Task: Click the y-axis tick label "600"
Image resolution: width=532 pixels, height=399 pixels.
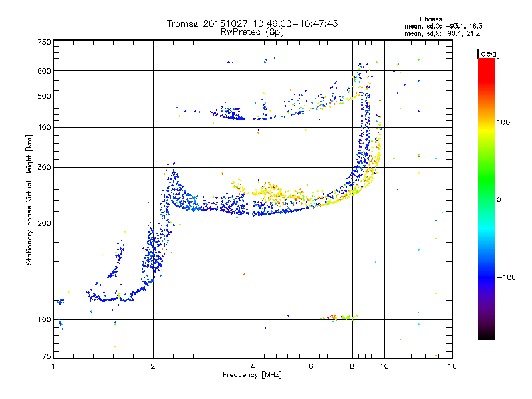Action: click(44, 71)
